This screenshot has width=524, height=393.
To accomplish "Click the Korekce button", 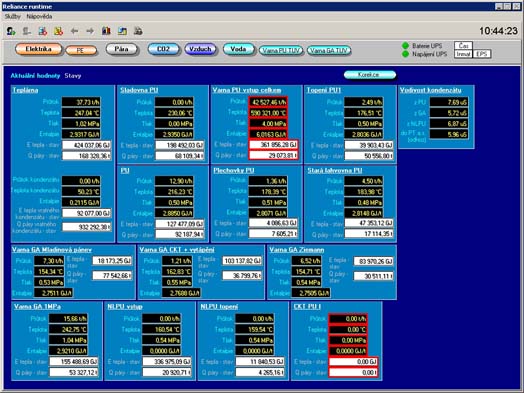I will [x=370, y=75].
